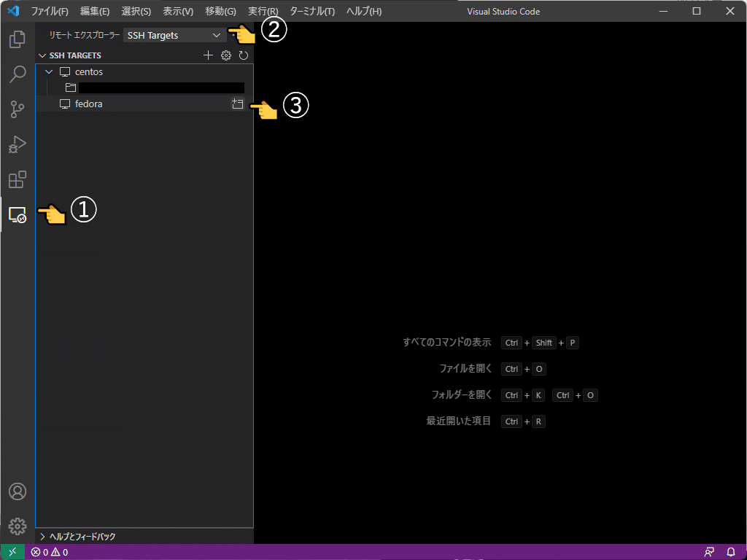
Task: Open SSH configuration with the gear icon
Action: (x=226, y=55)
